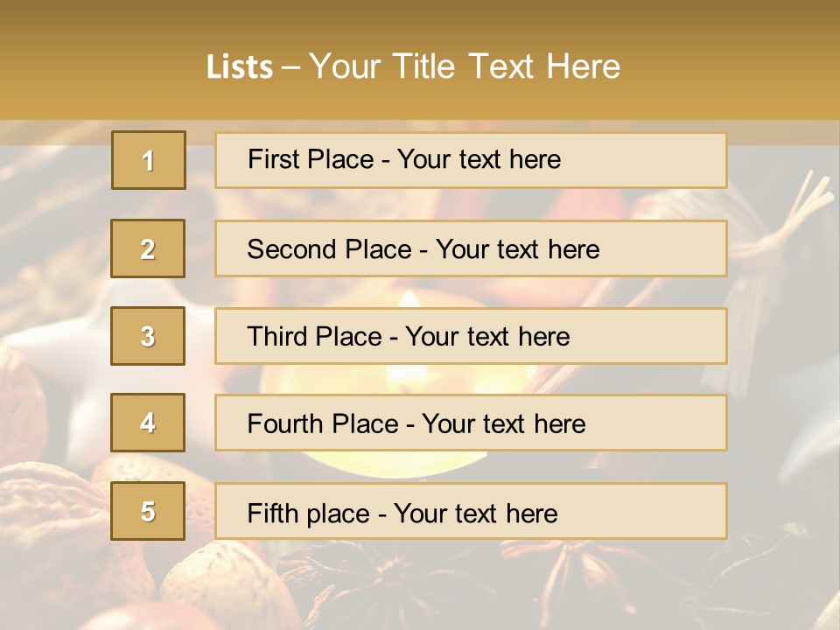840x630 pixels.
Task: Select the 'First Place - Your text here' box
Action: pyautogui.click(x=471, y=160)
